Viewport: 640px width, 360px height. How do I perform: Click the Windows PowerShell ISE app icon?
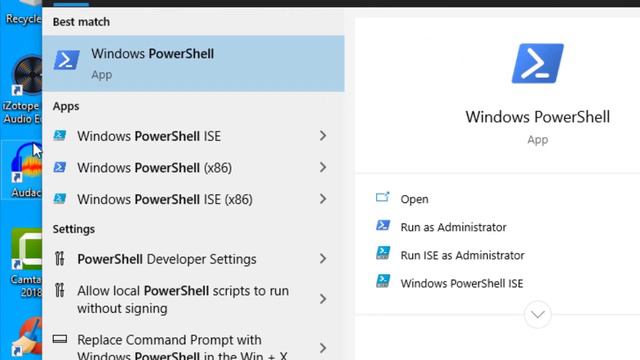[60, 136]
